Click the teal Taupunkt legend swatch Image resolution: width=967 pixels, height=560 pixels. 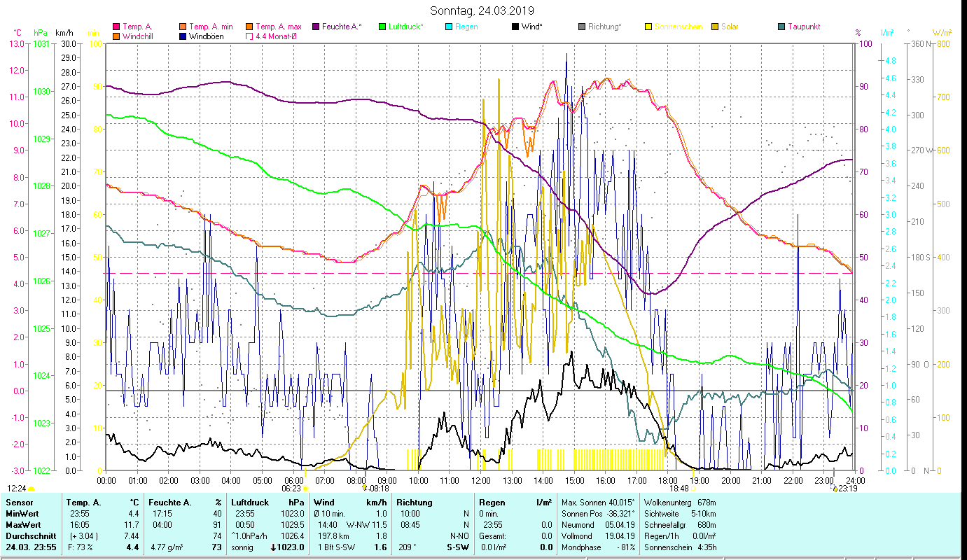click(781, 27)
